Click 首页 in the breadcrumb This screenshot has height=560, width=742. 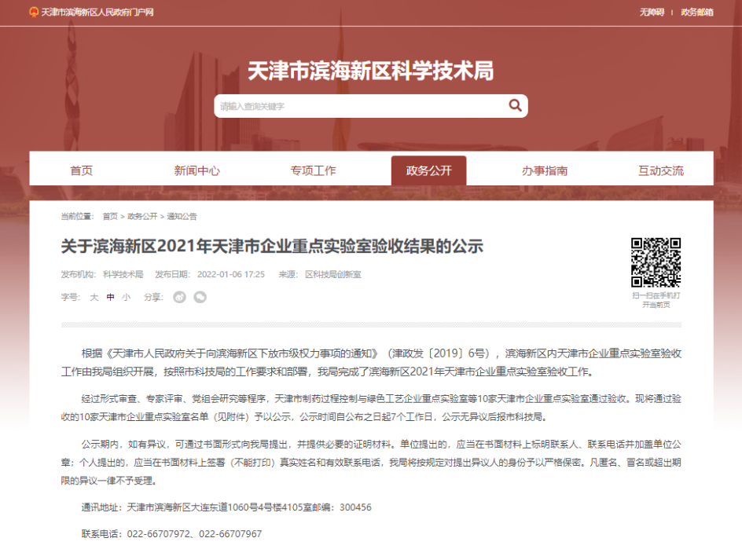coord(110,216)
